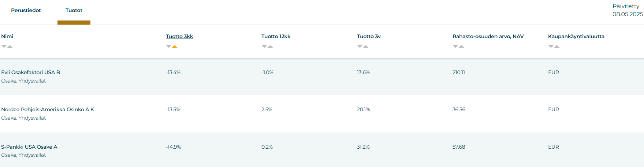Sort Tuotto 3v descending arrow
The height and width of the screenshot is (167, 644).
[x=360, y=47]
